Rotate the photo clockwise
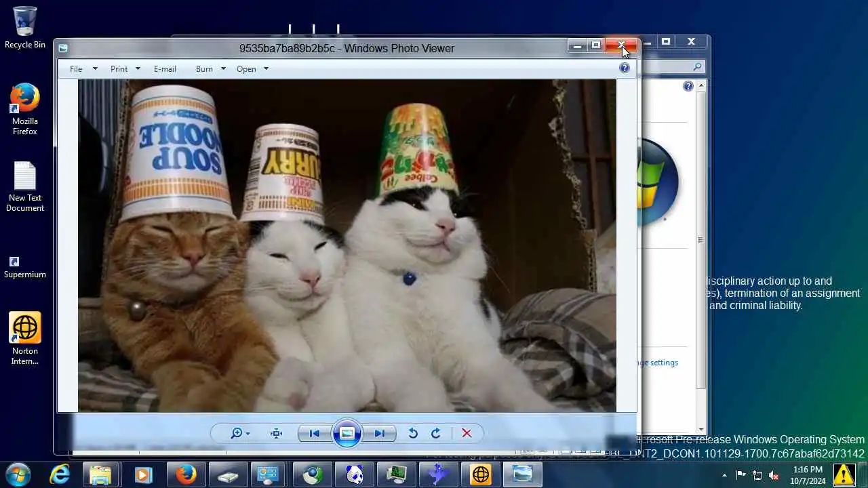 [436, 433]
